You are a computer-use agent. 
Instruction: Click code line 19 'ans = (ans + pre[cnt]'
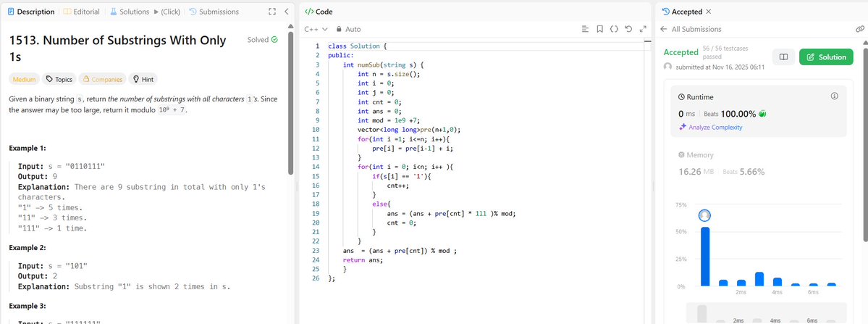451,213
